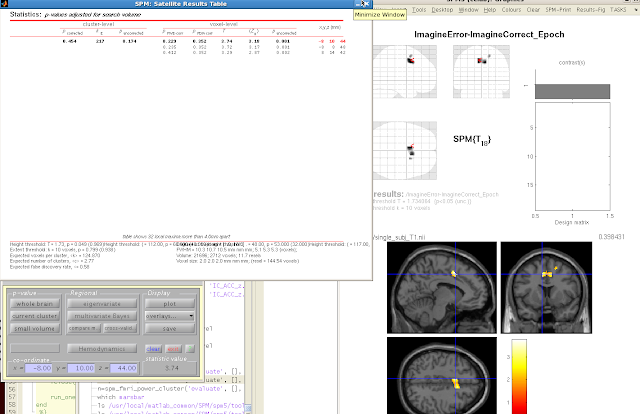
Task: Open the overlays... dropdown
Action: pyautogui.click(x=169, y=316)
